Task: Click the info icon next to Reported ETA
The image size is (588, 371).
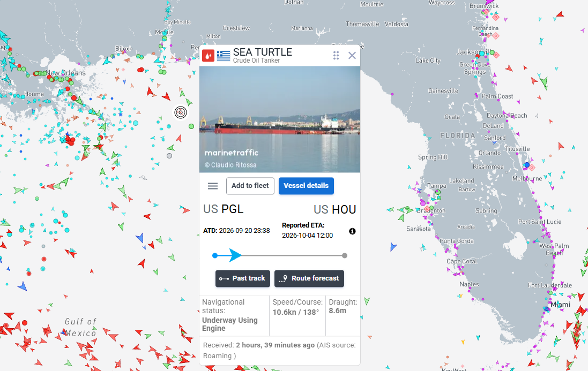Action: pos(352,231)
